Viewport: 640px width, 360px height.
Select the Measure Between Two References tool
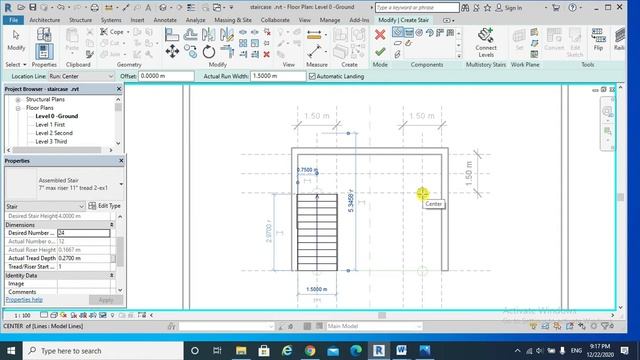[314, 35]
